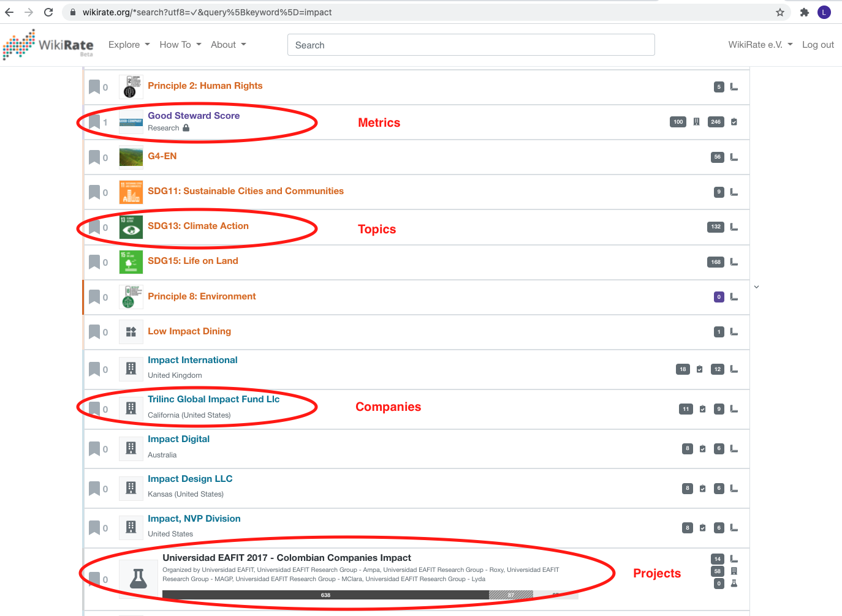
Task: Click the 58 companies badge on EAFIT project
Action: click(717, 571)
